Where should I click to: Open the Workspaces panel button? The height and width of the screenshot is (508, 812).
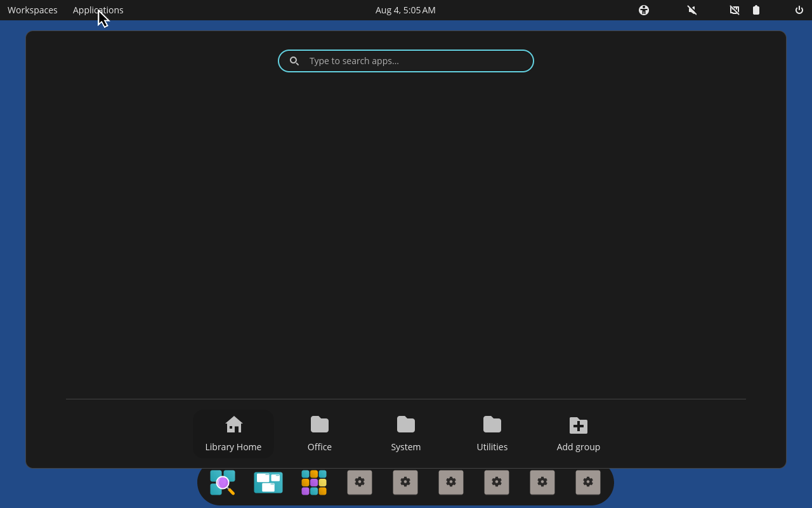pyautogui.click(x=32, y=10)
